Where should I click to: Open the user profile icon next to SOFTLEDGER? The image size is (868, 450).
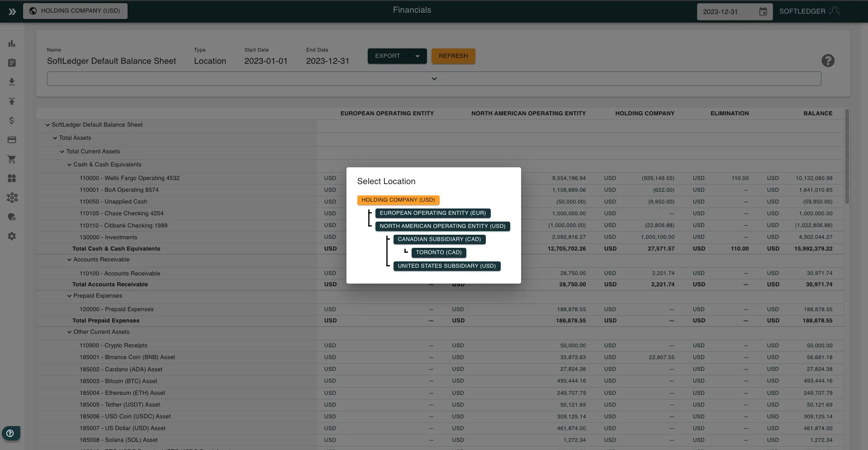click(x=835, y=11)
